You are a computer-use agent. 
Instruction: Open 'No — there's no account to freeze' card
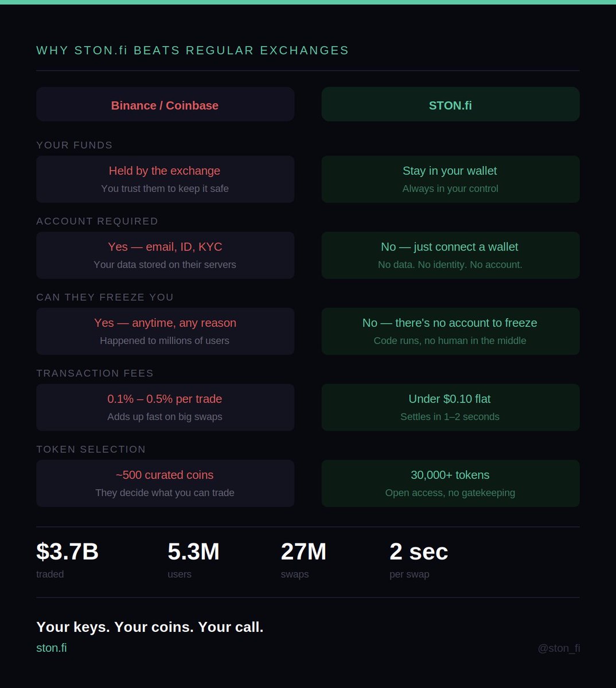click(450, 331)
